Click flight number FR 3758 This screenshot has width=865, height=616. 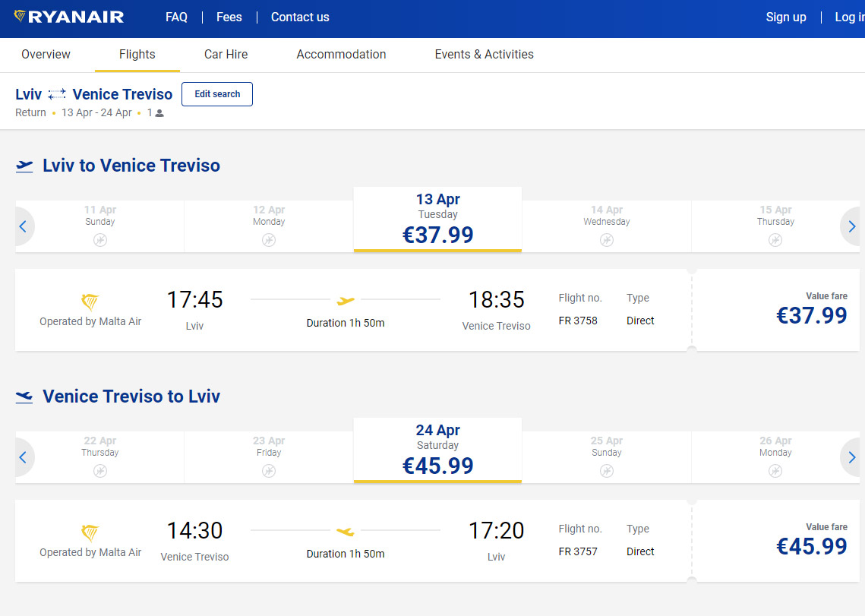click(x=578, y=321)
